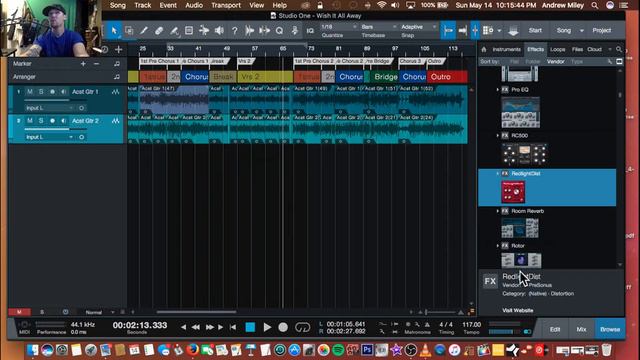Switch to Instruments browser tab
The width and height of the screenshot is (640, 360).
(507, 49)
